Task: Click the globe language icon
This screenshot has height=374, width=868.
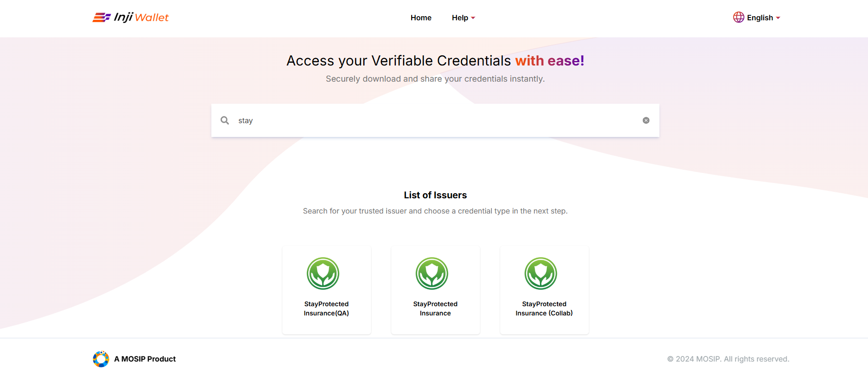Action: pos(738,18)
